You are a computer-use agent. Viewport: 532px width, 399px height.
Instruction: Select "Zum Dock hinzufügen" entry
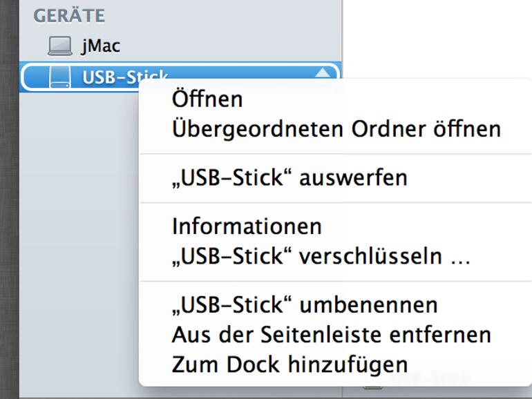tap(289, 364)
